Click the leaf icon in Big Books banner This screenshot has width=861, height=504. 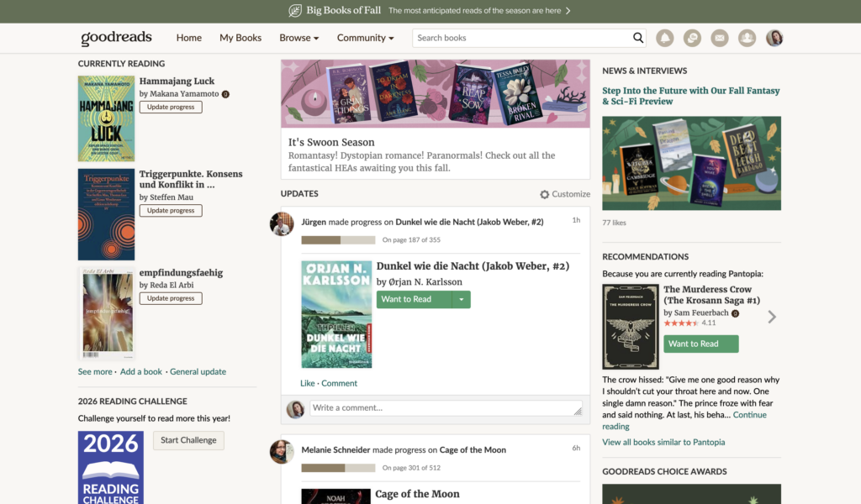[x=295, y=10]
